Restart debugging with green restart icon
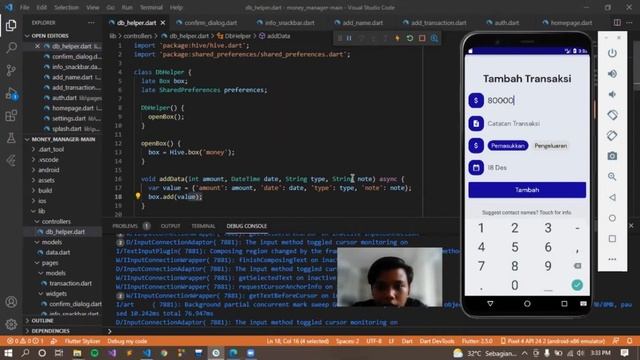Image resolution: width=640 pixels, height=360 pixels. tap(410, 38)
